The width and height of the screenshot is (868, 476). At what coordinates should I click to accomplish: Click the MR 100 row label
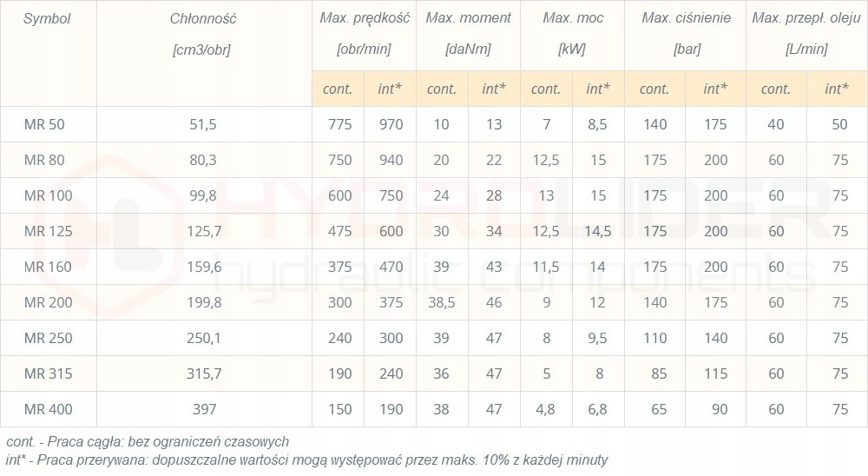[49, 195]
